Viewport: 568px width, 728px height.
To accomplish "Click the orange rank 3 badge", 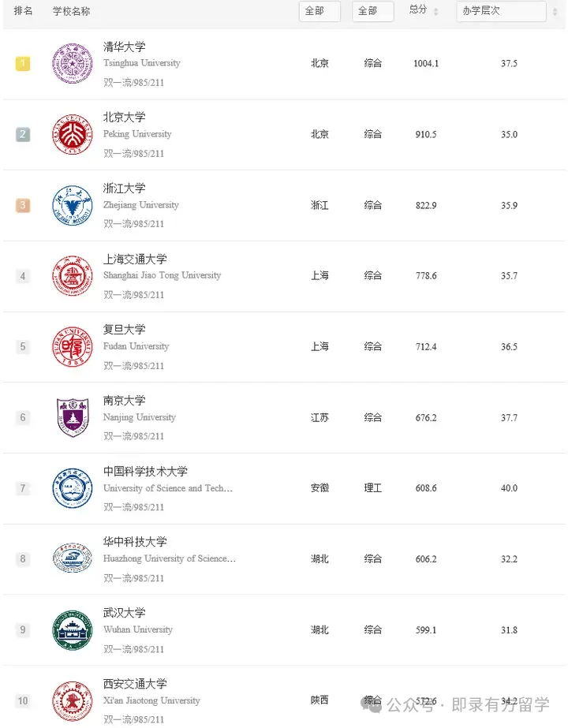I will pos(23,205).
